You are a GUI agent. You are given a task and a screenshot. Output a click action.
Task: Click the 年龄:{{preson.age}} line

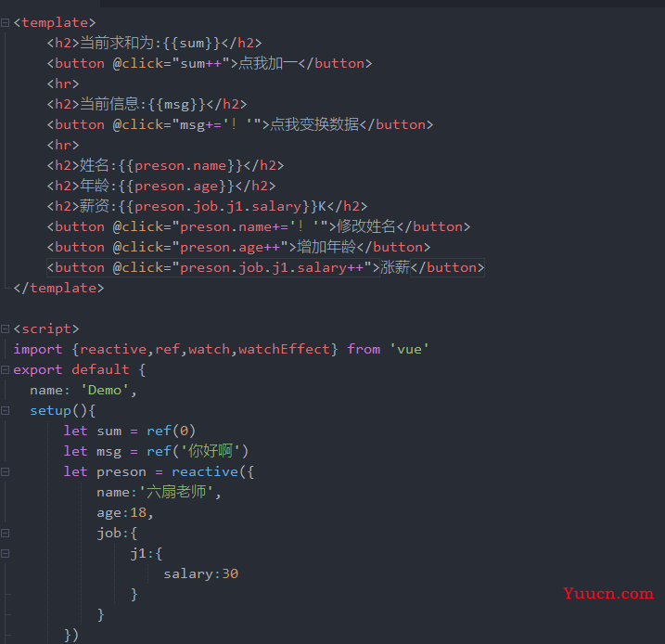tap(161, 186)
